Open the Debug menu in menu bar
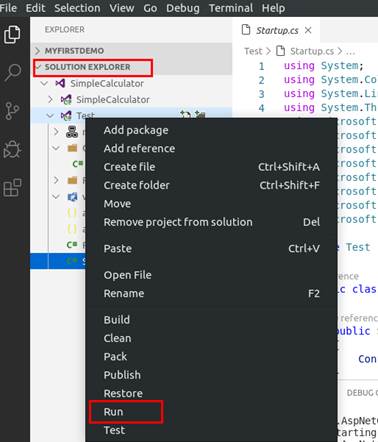Viewport: 378px width, 442px height. [183, 8]
